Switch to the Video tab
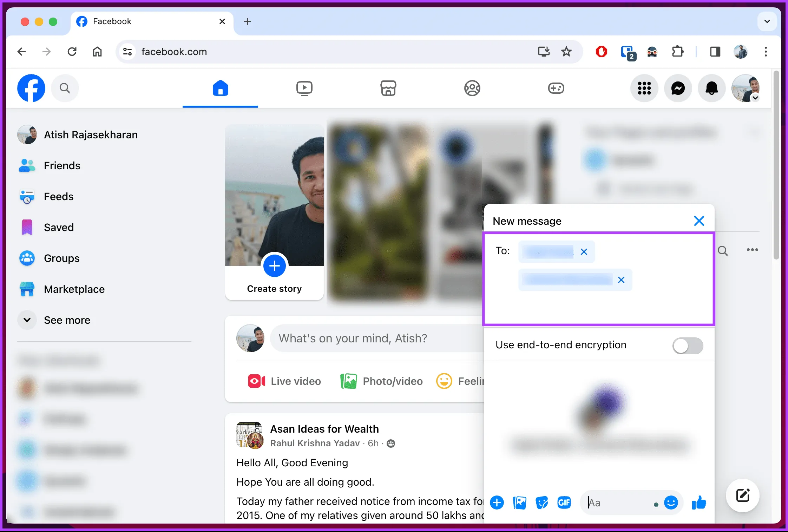Viewport: 788px width, 532px height. point(304,88)
